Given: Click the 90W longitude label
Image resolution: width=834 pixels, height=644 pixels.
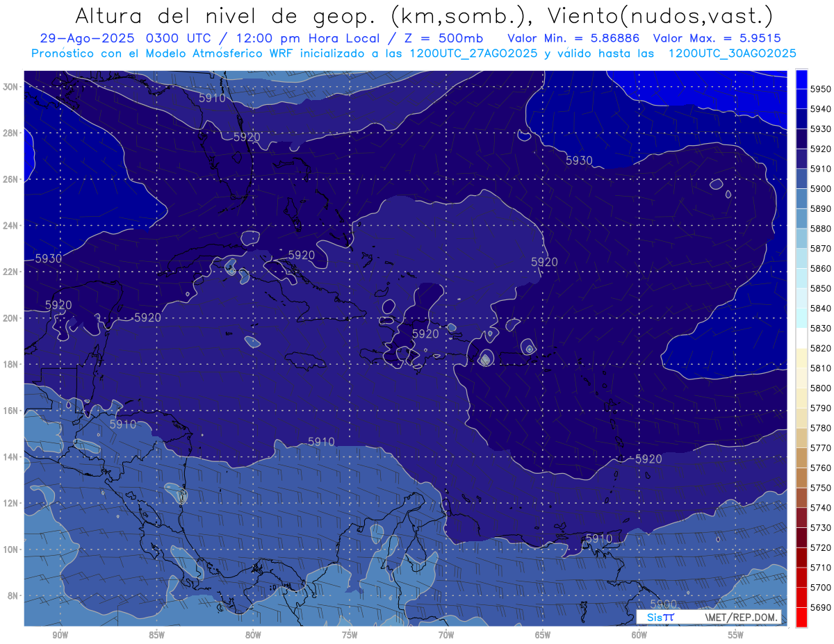Looking at the screenshot, I should click(60, 635).
